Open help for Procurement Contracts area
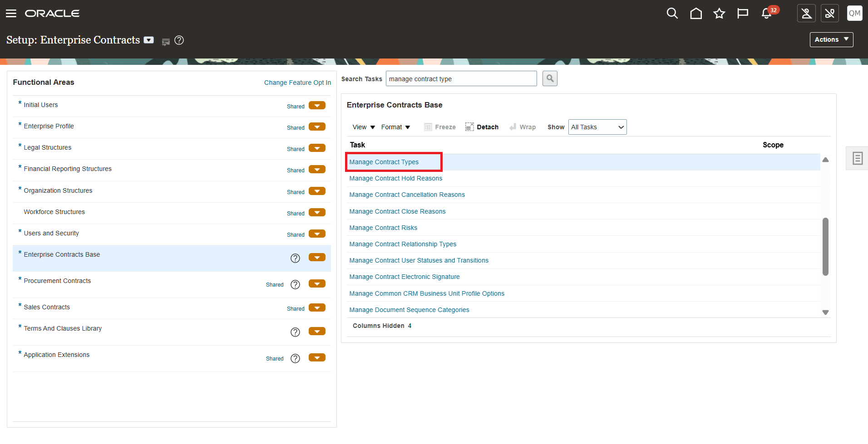Image resolution: width=868 pixels, height=444 pixels. pyautogui.click(x=295, y=284)
